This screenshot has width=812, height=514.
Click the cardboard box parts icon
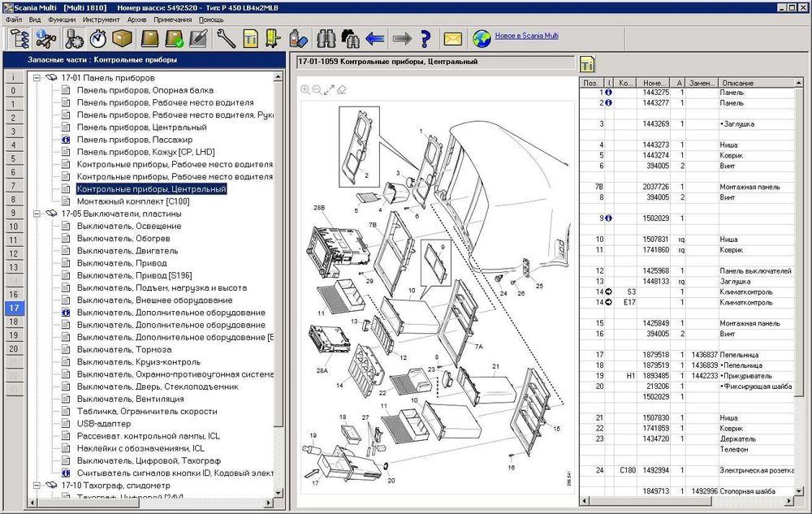pos(123,38)
